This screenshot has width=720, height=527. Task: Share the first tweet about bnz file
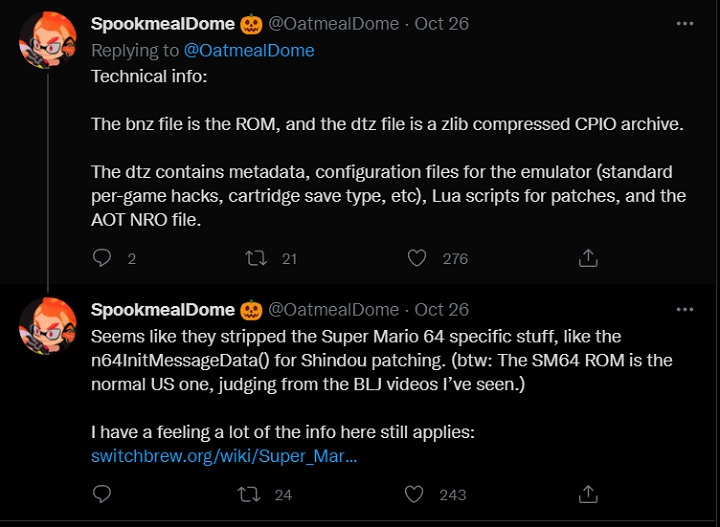point(588,258)
